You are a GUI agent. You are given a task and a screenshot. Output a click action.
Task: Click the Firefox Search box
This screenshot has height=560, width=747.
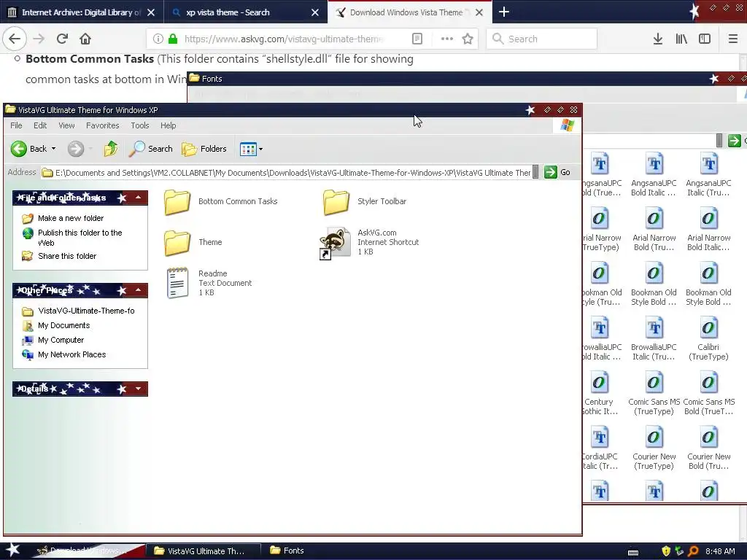pyautogui.click(x=542, y=39)
